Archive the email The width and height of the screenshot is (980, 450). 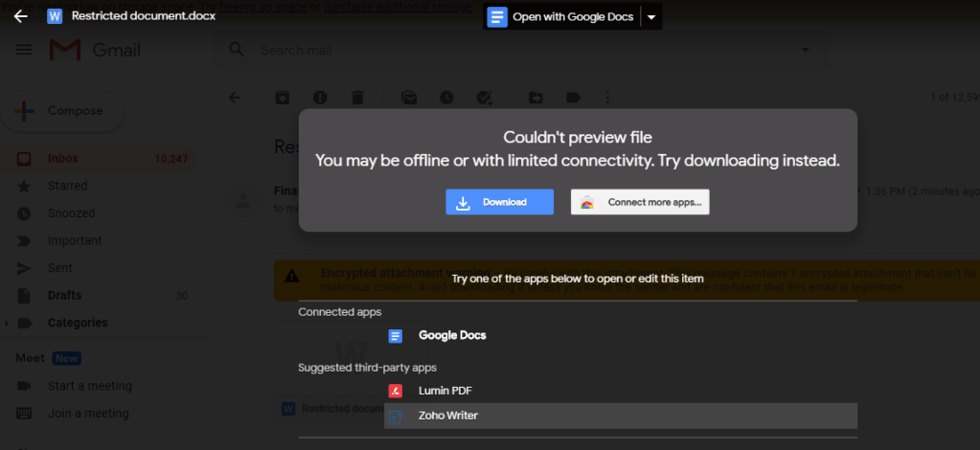(x=283, y=98)
